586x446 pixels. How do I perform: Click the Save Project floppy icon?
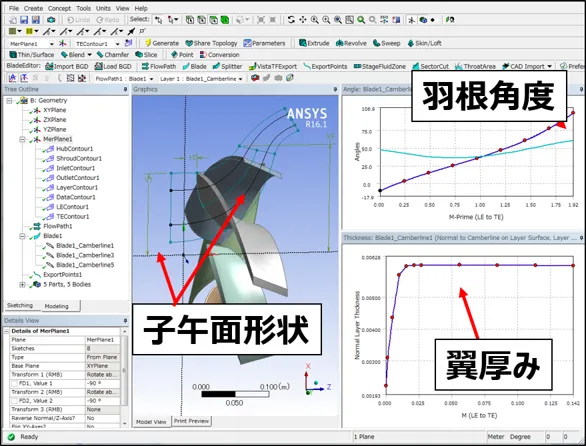click(x=24, y=20)
